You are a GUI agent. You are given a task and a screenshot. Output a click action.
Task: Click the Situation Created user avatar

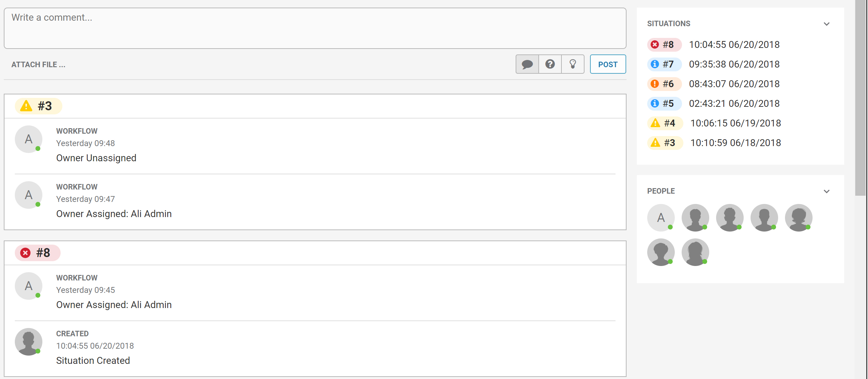tap(29, 341)
